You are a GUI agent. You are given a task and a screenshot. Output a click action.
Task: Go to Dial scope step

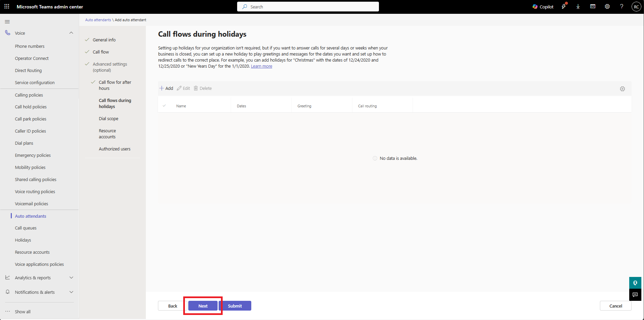tap(108, 119)
